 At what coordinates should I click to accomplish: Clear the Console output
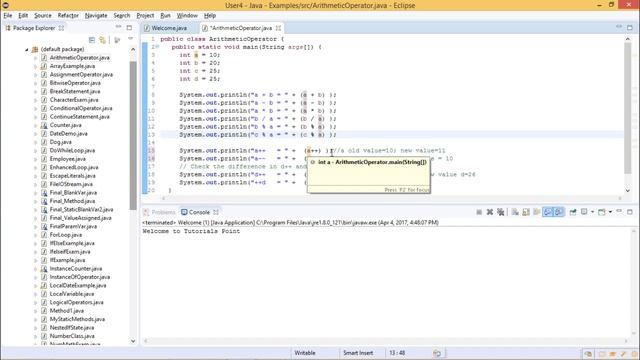tap(515, 212)
